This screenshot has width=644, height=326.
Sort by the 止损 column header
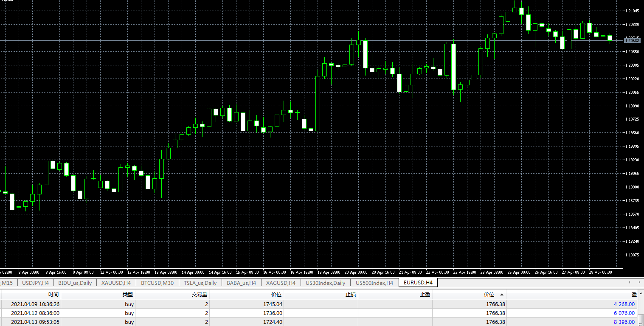[x=350, y=295]
